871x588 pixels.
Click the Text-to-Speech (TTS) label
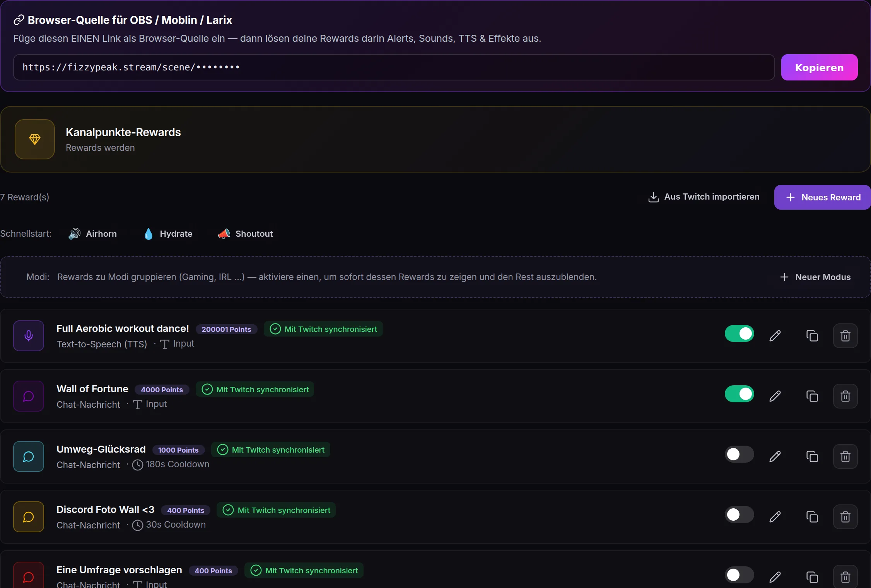[102, 344]
